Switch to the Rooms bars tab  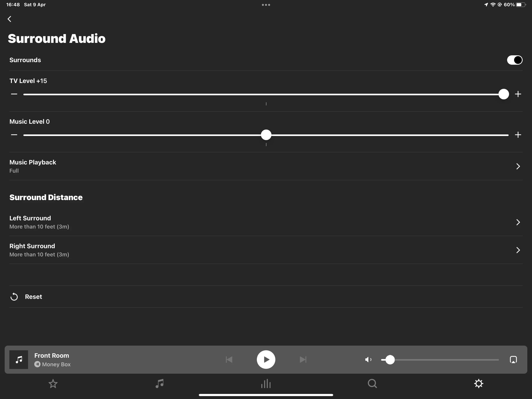266,384
